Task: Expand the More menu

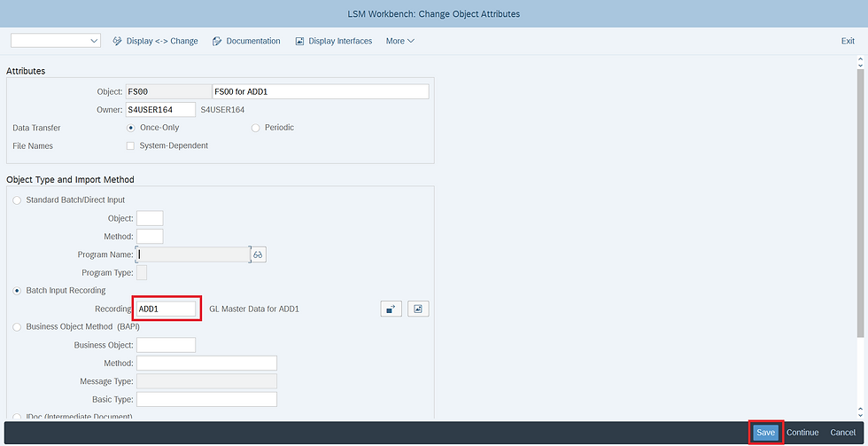Action: tap(400, 41)
